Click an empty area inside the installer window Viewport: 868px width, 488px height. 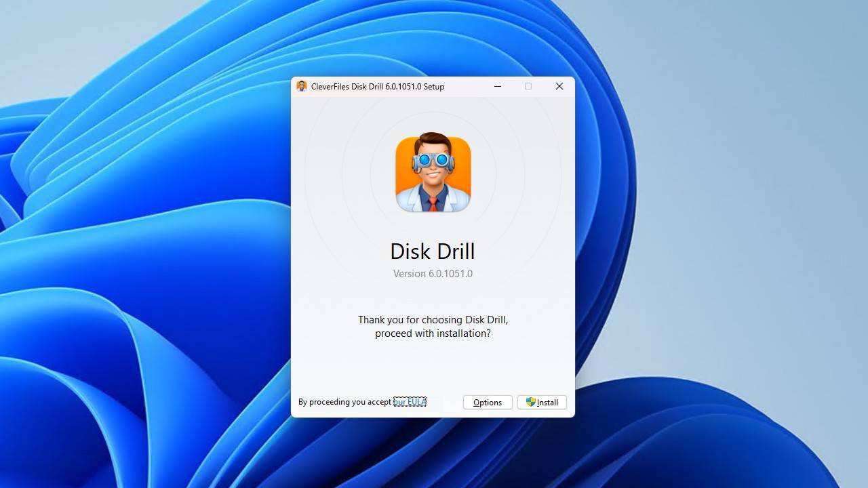[x=433, y=366]
